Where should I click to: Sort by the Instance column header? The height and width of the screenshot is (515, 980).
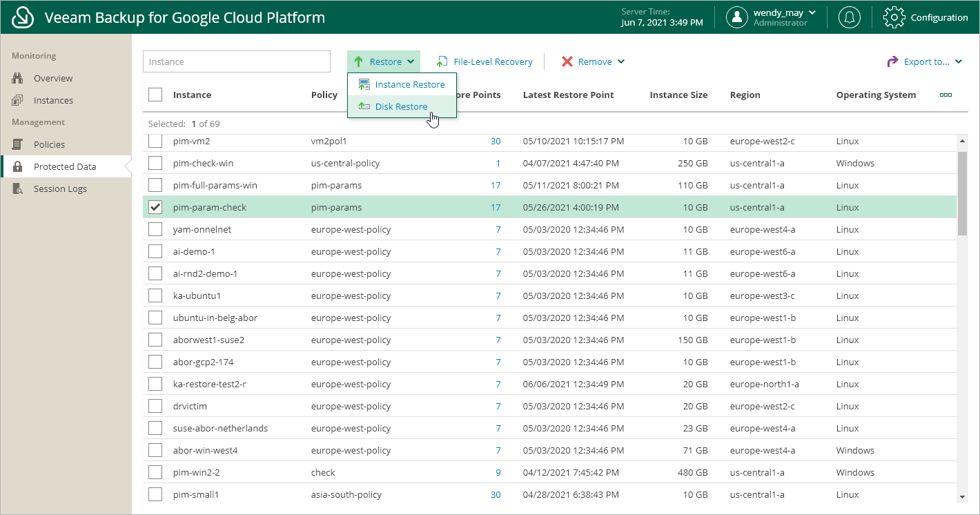click(192, 95)
